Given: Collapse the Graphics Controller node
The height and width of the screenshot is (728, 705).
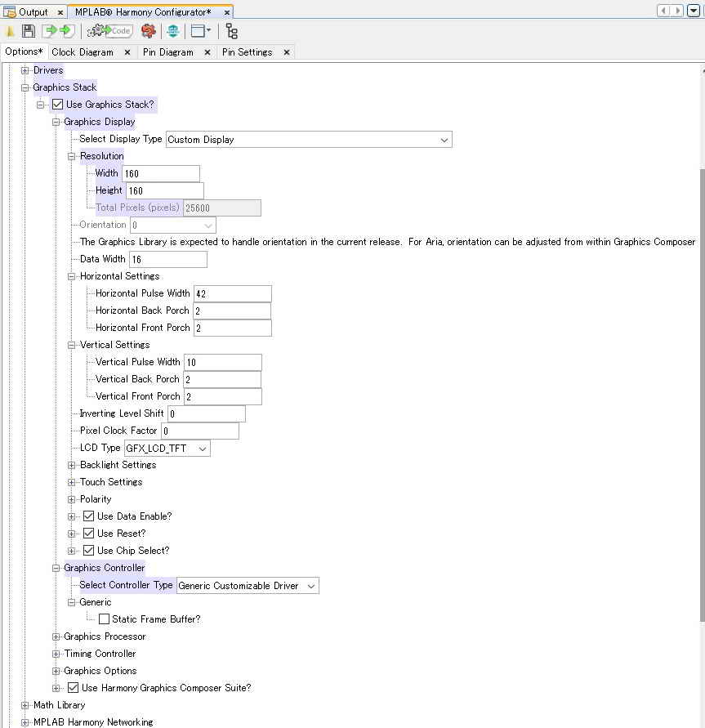Looking at the screenshot, I should [x=56, y=569].
